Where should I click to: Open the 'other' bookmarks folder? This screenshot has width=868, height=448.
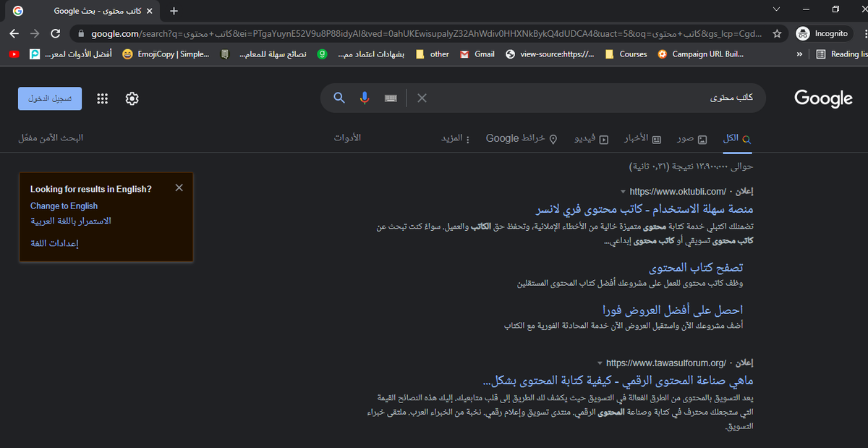pyautogui.click(x=433, y=54)
